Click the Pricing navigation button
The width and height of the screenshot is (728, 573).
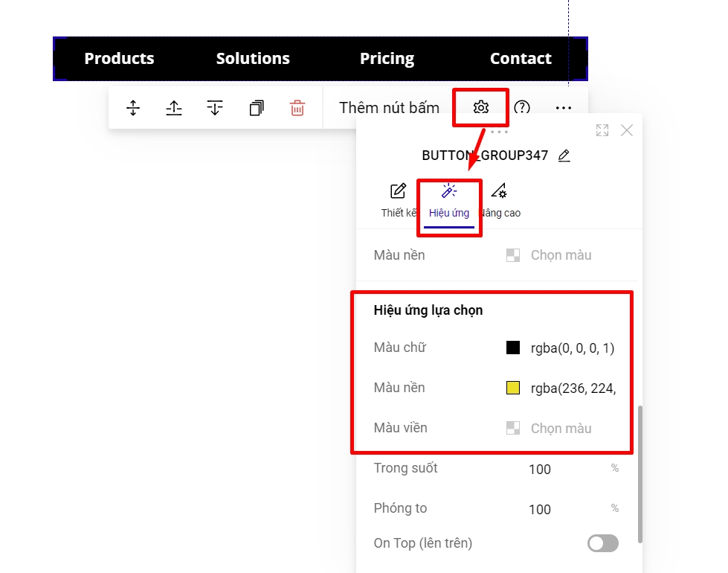[387, 59]
